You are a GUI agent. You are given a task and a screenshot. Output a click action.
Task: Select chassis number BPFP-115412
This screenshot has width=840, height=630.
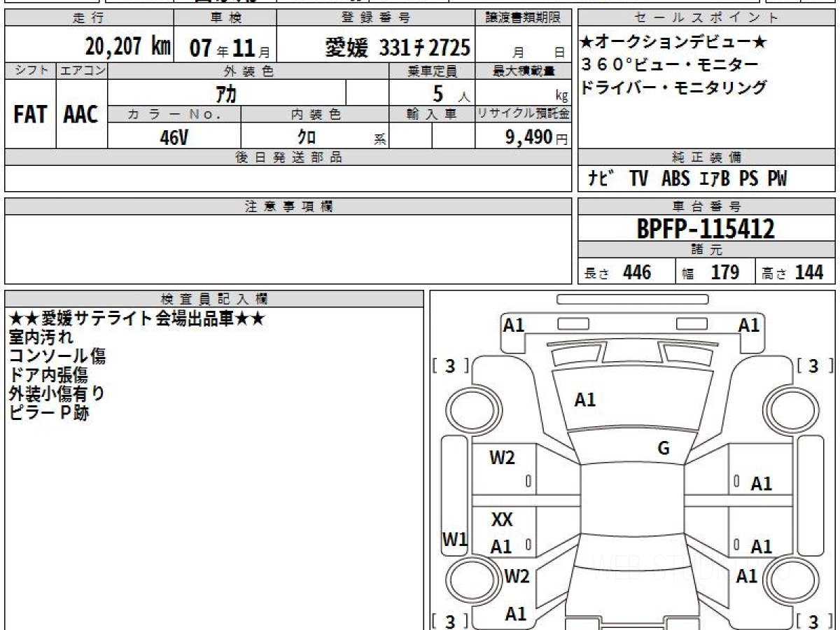(x=706, y=228)
